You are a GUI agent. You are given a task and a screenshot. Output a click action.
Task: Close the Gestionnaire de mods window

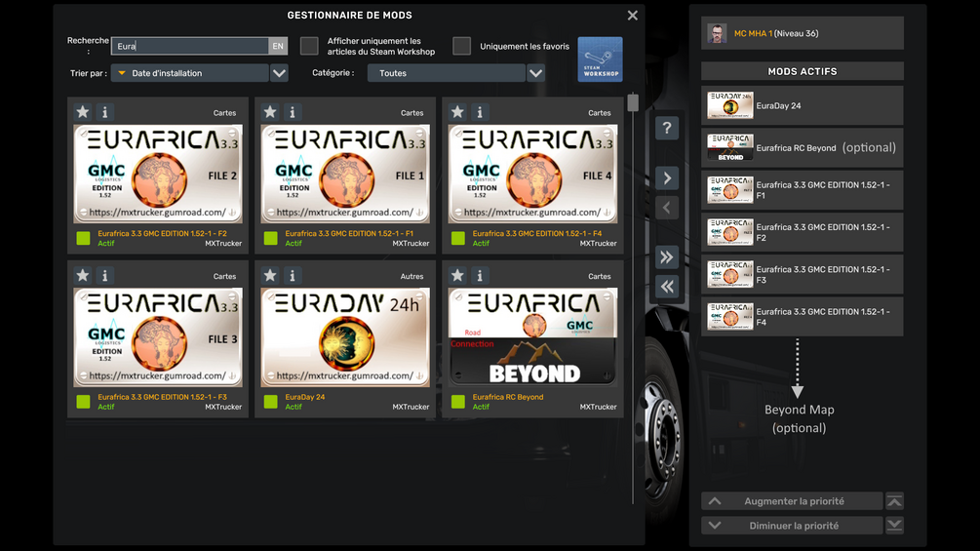click(633, 15)
